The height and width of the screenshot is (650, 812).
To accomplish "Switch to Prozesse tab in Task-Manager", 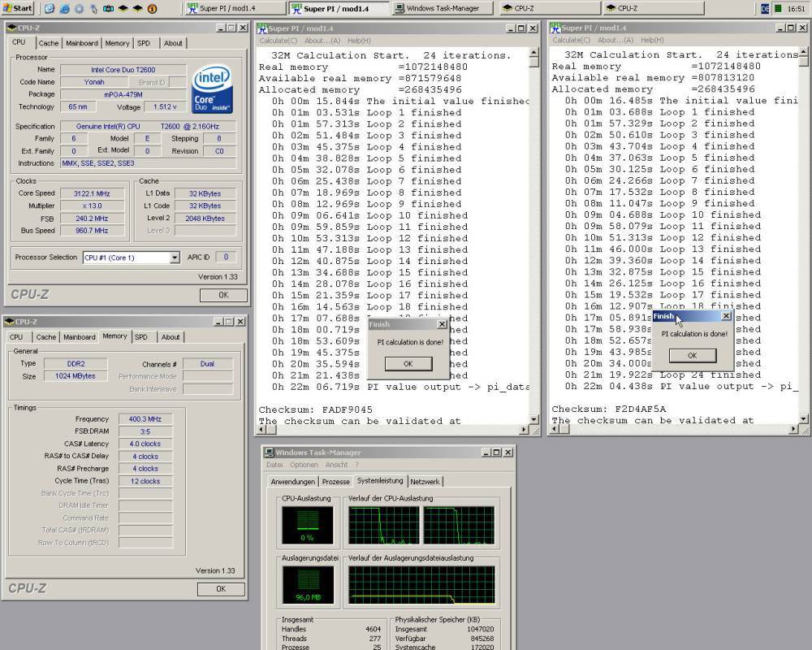I will point(335,482).
